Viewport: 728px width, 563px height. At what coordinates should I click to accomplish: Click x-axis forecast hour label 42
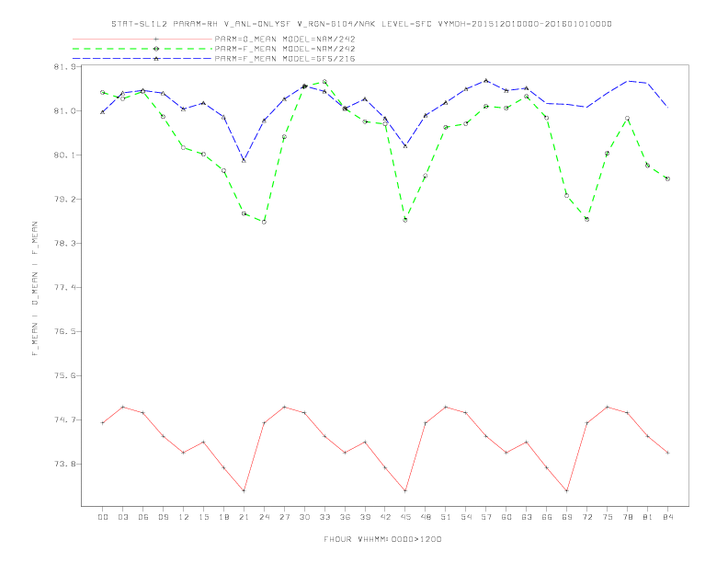click(x=385, y=517)
